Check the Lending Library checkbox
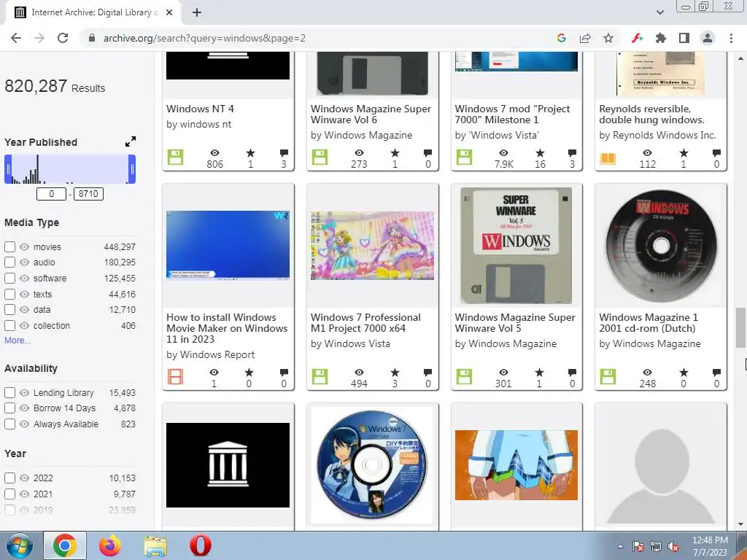Screen dimensions: 747x560 [9, 393]
